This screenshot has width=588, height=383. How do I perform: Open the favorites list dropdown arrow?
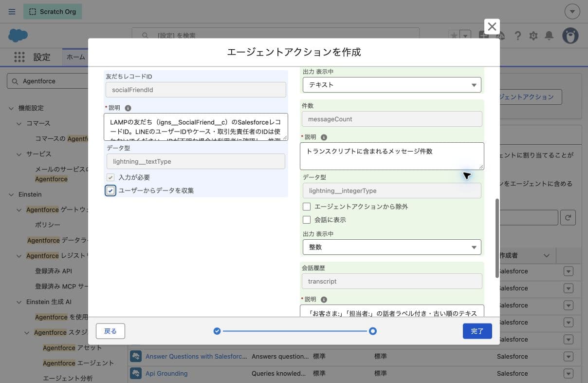[x=465, y=36]
